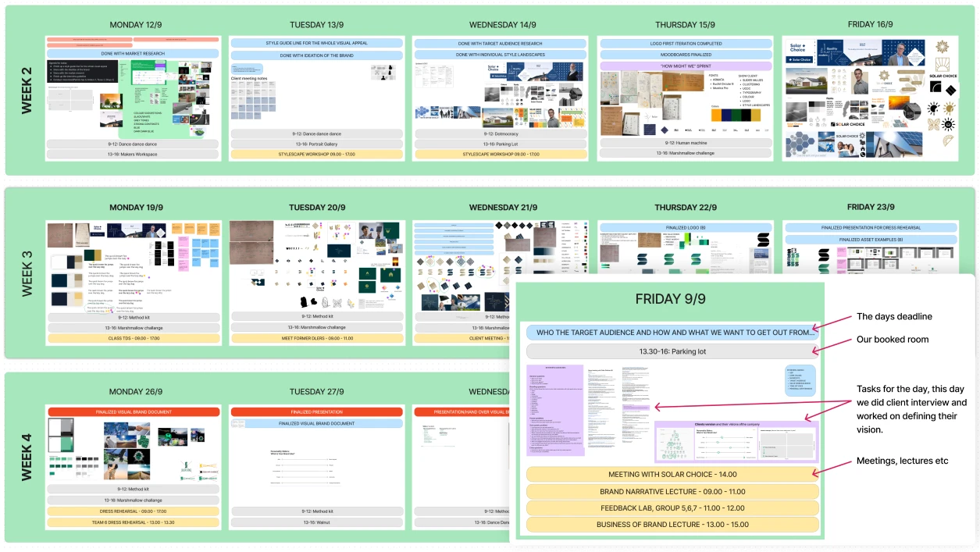The image size is (980, 552).
Task: Click the TEAM 6 DRESS REHEARSAL - 13.00 - 13.30 bar
Action: [132, 522]
